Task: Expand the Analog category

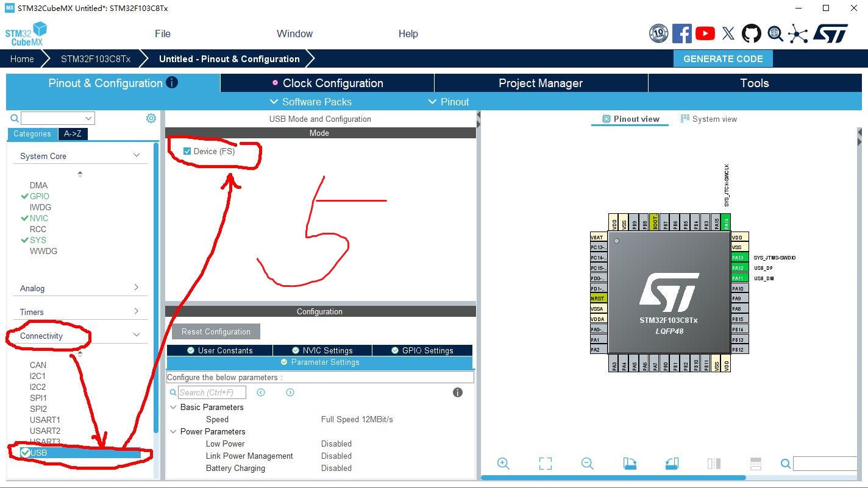Action: tap(137, 287)
